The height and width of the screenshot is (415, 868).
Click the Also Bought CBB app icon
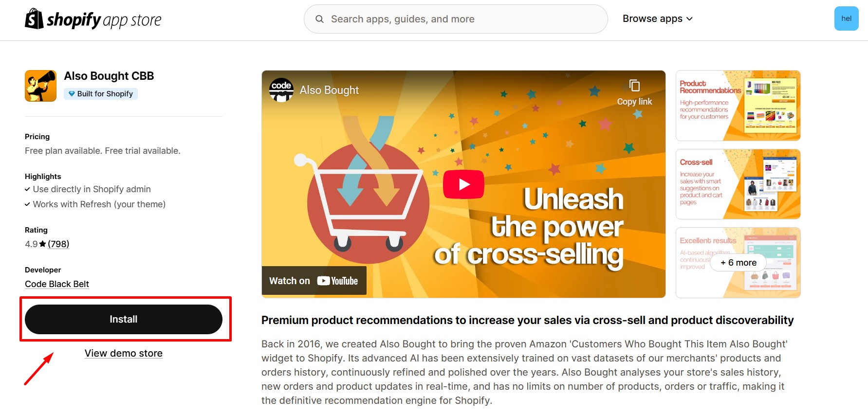[x=40, y=86]
